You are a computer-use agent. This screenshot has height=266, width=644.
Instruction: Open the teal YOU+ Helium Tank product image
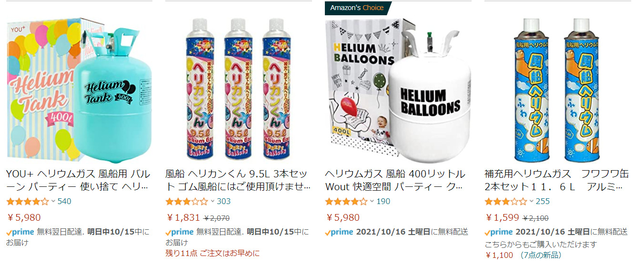pos(79,89)
